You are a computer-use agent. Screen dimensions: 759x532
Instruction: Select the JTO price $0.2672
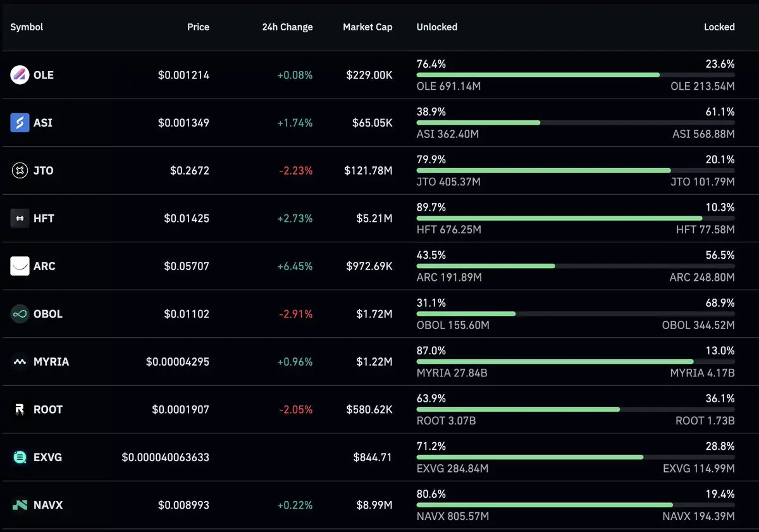190,170
